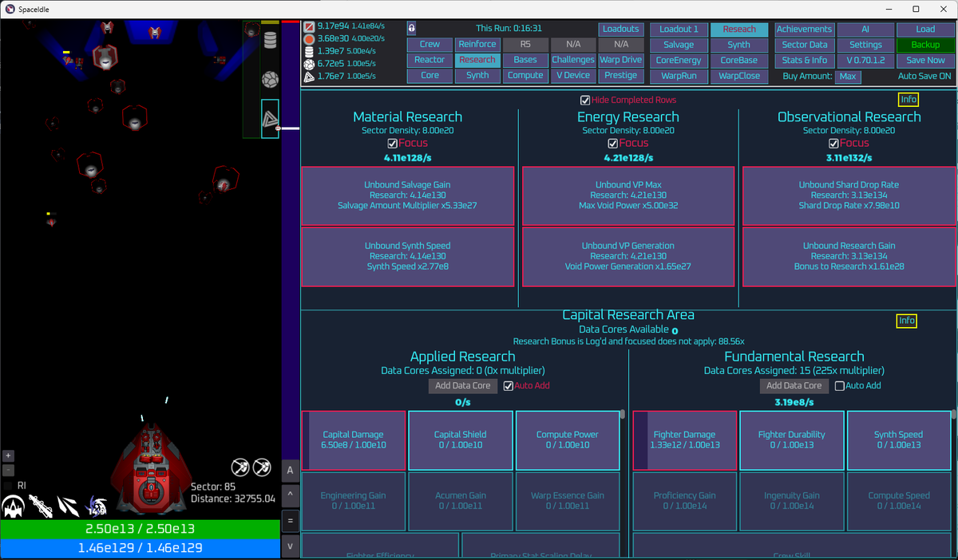Click the Capital Damage research progress card

point(353,440)
